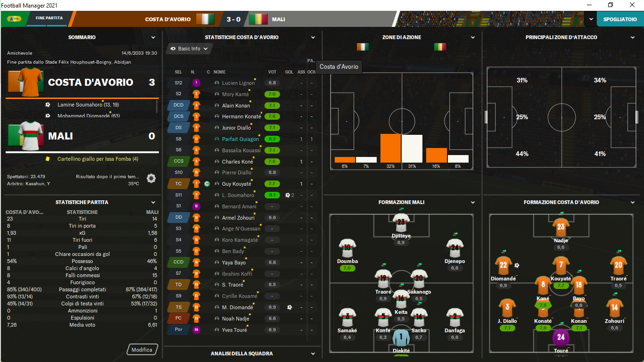Screen dimensions: 644x362
Task: Open Cyrille Kouamé's player name link
Action: tap(239, 296)
